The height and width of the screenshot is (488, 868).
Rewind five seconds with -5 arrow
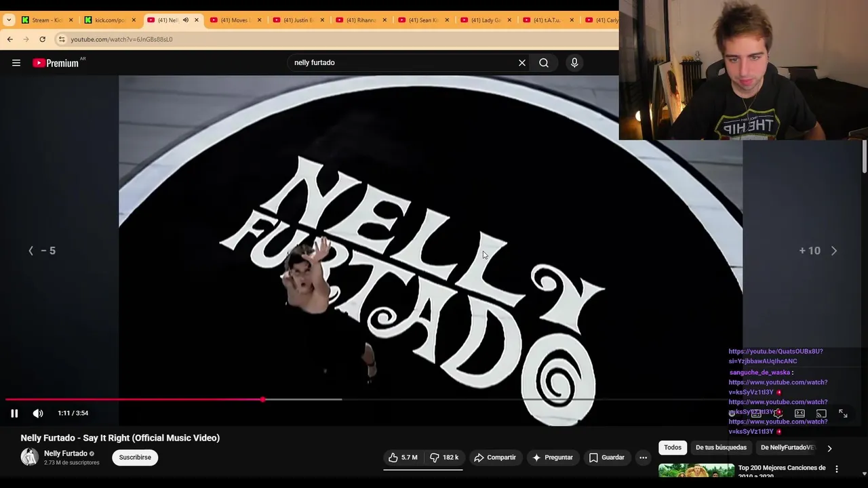click(x=42, y=251)
